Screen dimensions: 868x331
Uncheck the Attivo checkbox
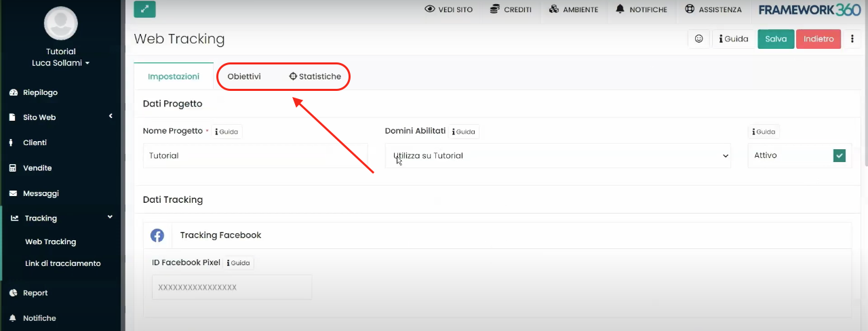[840, 156]
